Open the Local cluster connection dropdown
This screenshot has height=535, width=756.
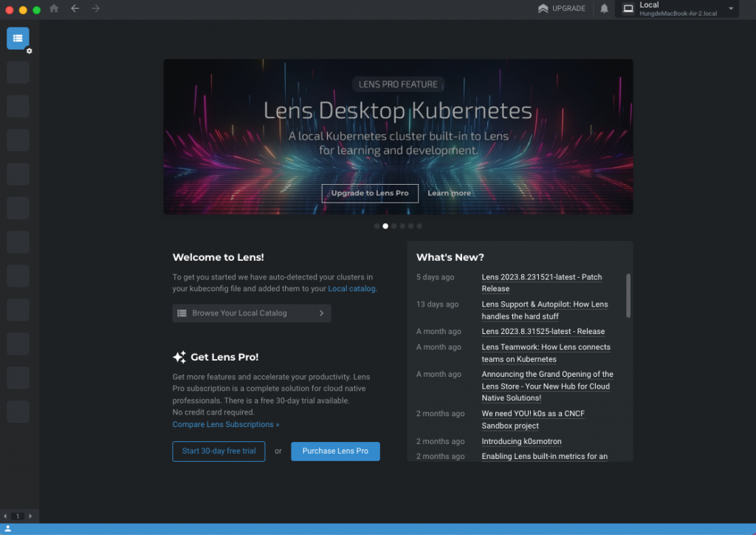(677, 9)
